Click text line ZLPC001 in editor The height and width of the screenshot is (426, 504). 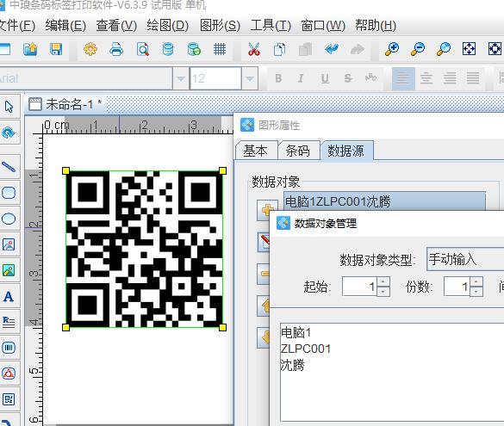point(306,349)
